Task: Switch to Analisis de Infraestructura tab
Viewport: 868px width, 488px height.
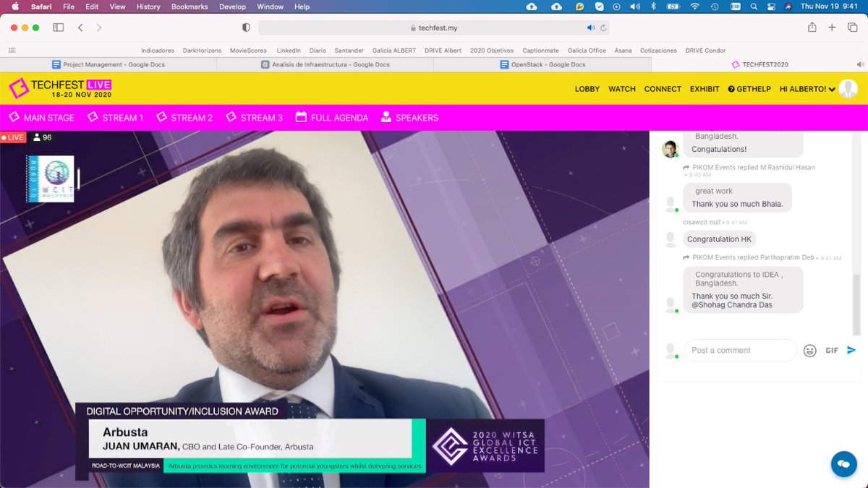Action: point(325,64)
